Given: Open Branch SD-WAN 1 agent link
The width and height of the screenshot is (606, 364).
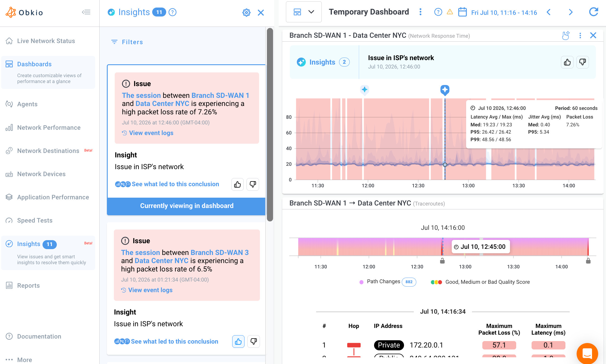Looking at the screenshot, I should (x=220, y=95).
